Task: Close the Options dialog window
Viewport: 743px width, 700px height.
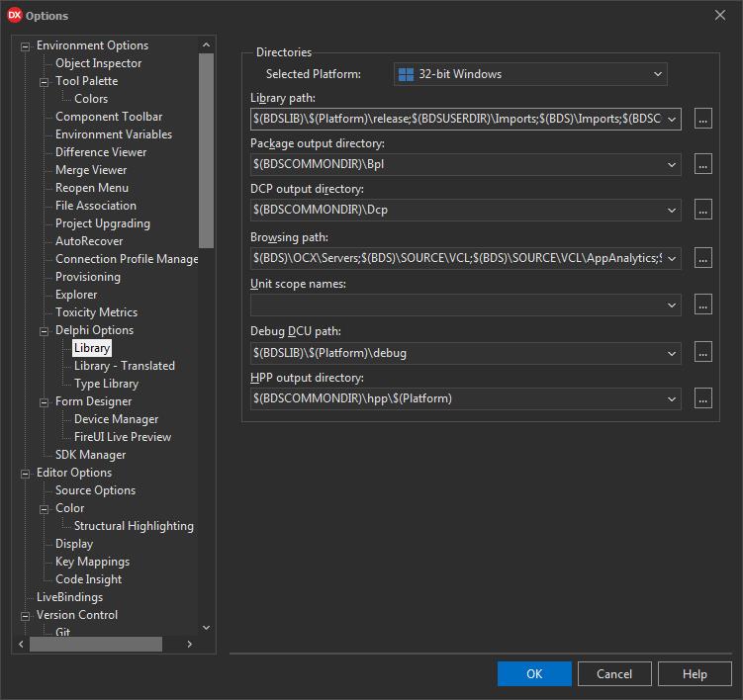Action: 720,15
